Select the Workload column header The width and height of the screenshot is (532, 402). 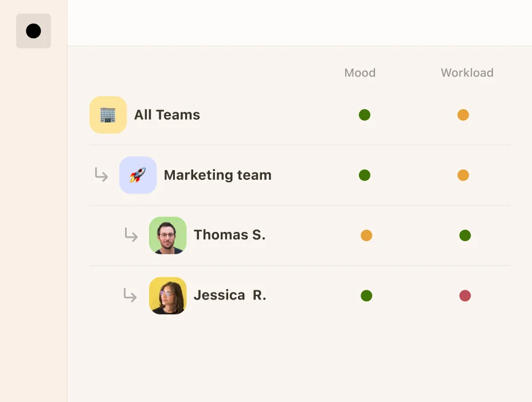(x=467, y=73)
